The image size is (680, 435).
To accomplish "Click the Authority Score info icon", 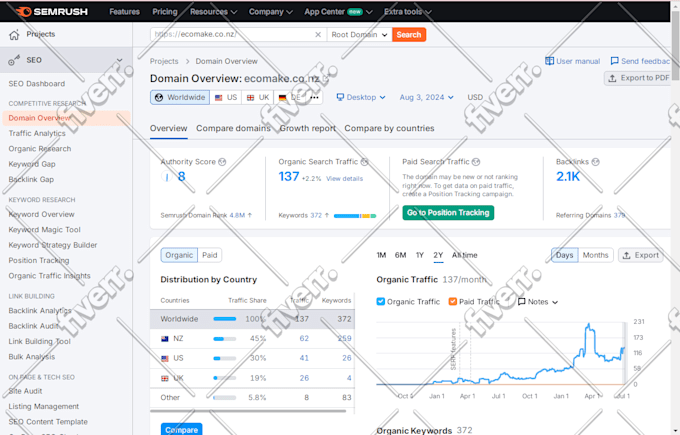I will 222,162.
